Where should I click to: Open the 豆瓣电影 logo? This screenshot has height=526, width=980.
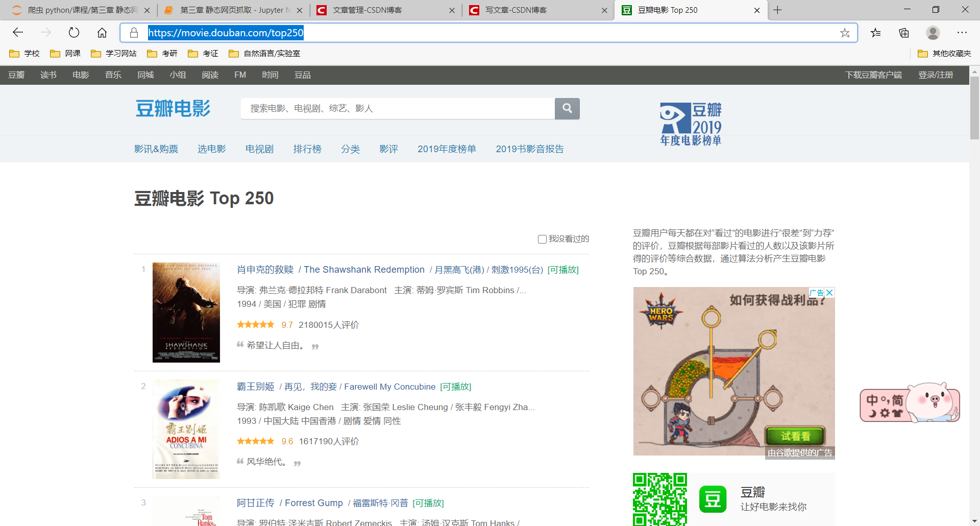click(173, 108)
